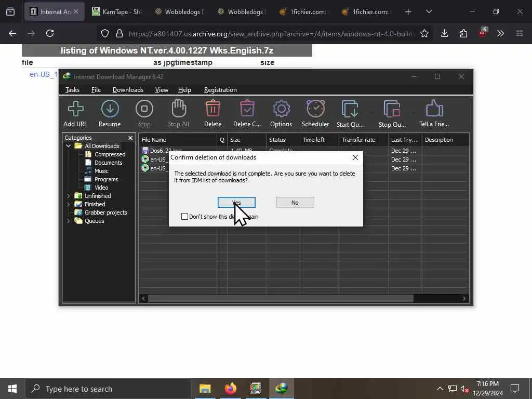
Task: Open Firefox extensions puzzle icon
Action: [x=463, y=33]
